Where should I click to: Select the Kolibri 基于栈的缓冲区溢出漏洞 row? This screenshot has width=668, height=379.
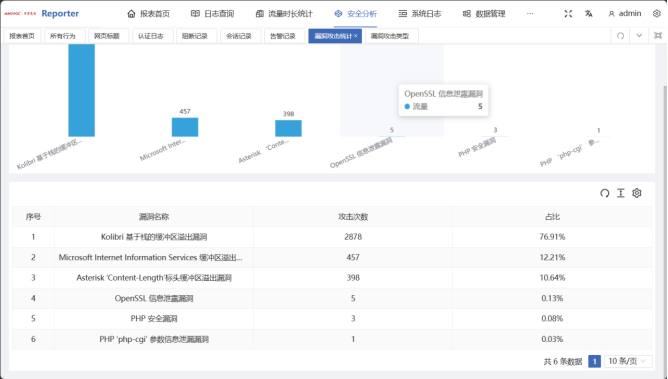click(x=332, y=237)
